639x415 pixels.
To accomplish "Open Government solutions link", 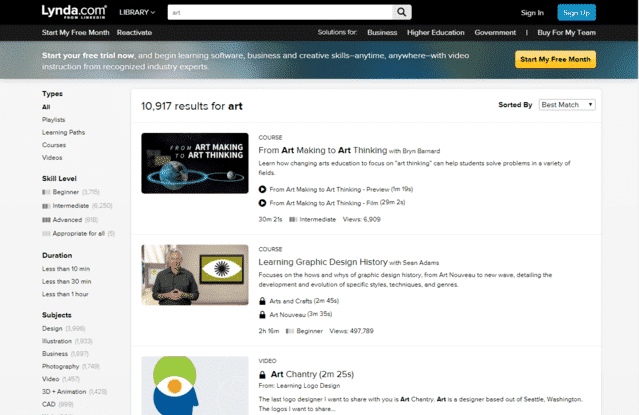I will point(495,33).
